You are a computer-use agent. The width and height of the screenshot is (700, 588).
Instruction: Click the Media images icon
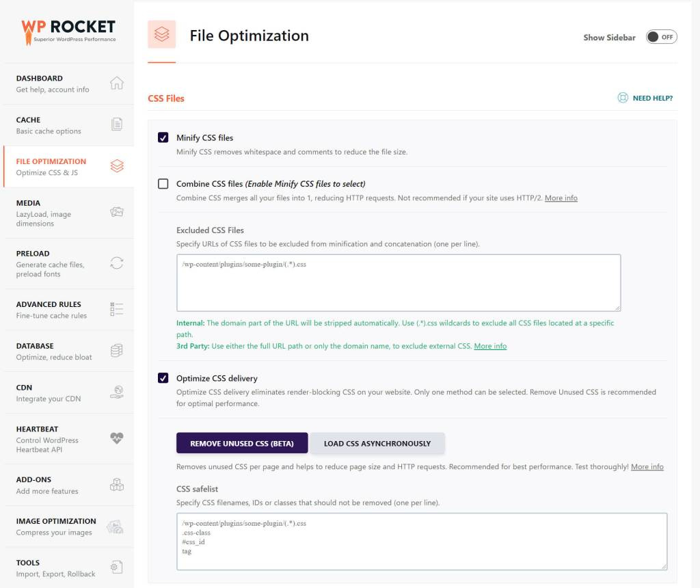coord(116,212)
